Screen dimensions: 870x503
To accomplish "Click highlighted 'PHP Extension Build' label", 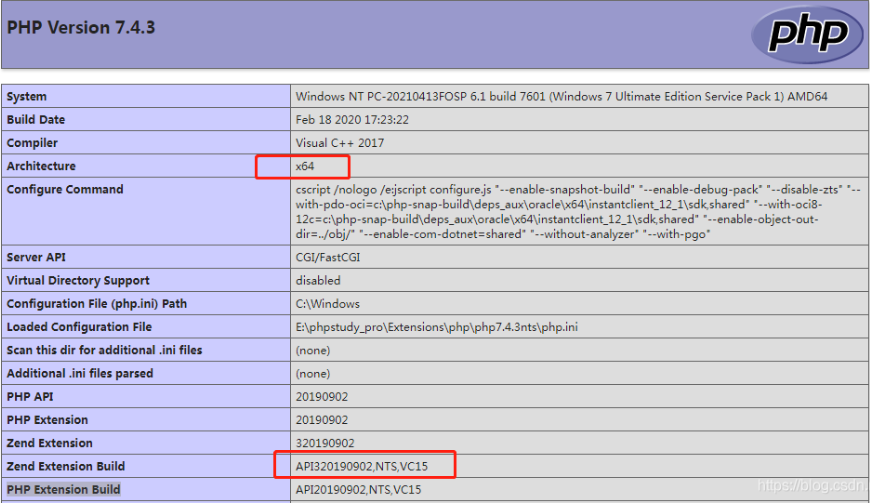I will pyautogui.click(x=63, y=490).
